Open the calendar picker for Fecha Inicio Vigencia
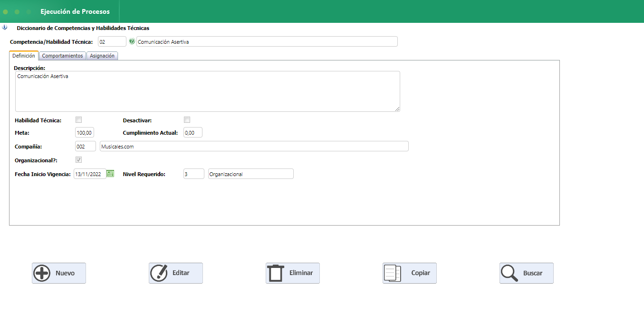This screenshot has height=316, width=644. point(110,174)
